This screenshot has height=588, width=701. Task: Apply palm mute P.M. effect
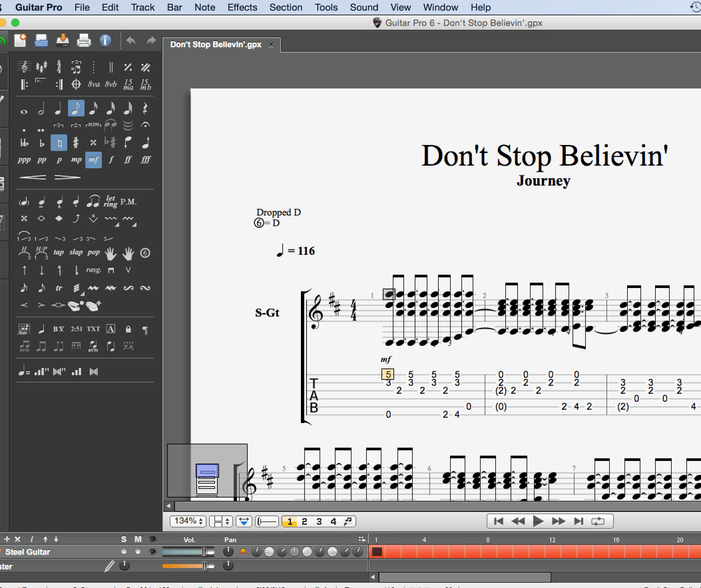pyautogui.click(x=128, y=202)
